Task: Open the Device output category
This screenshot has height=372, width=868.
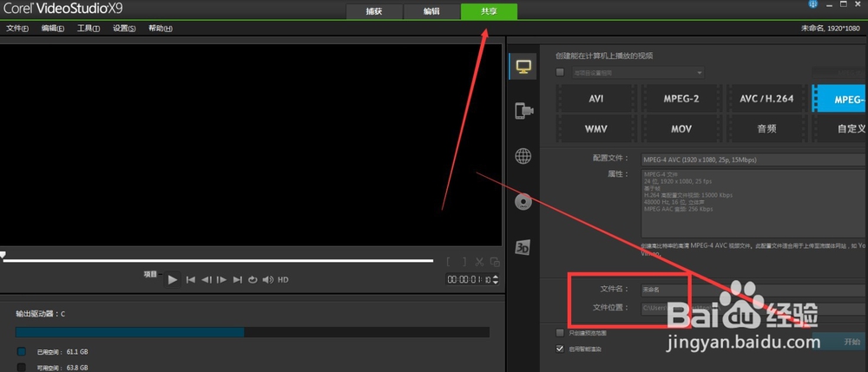Action: 523,110
